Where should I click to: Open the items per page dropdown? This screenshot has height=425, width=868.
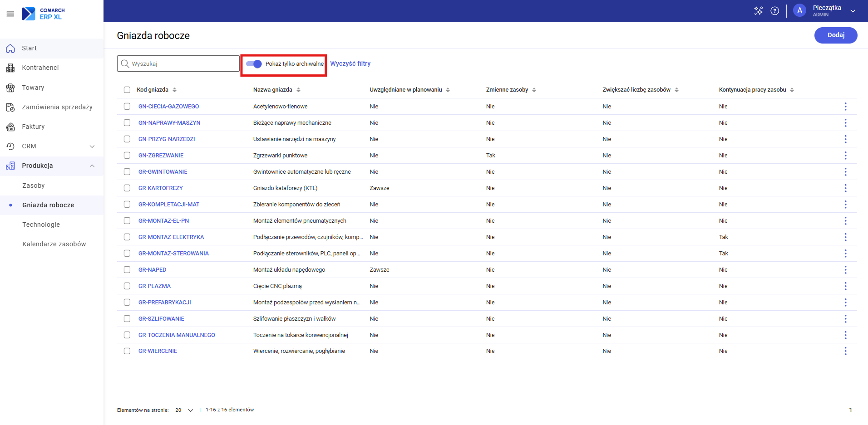[184, 410]
